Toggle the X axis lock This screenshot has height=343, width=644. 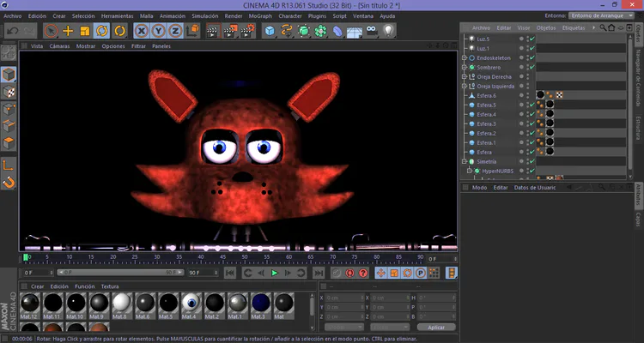(x=141, y=31)
